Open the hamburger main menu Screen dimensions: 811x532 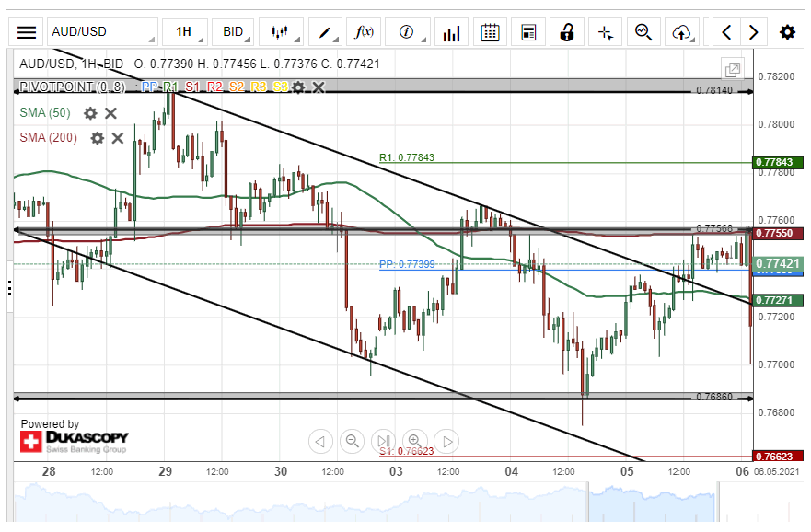point(27,32)
